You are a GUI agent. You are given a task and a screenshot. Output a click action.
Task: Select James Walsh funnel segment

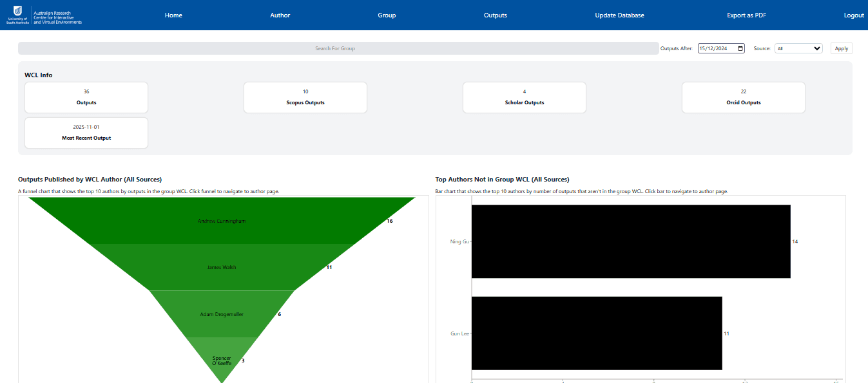(222, 267)
